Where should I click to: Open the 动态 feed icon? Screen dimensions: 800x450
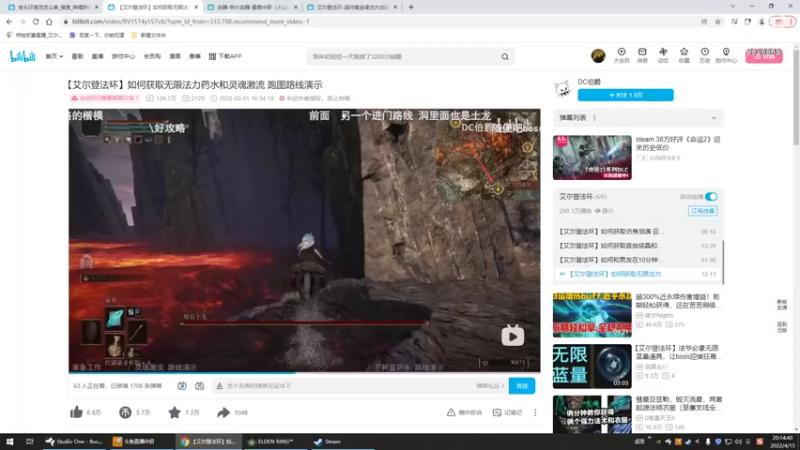pos(663,55)
